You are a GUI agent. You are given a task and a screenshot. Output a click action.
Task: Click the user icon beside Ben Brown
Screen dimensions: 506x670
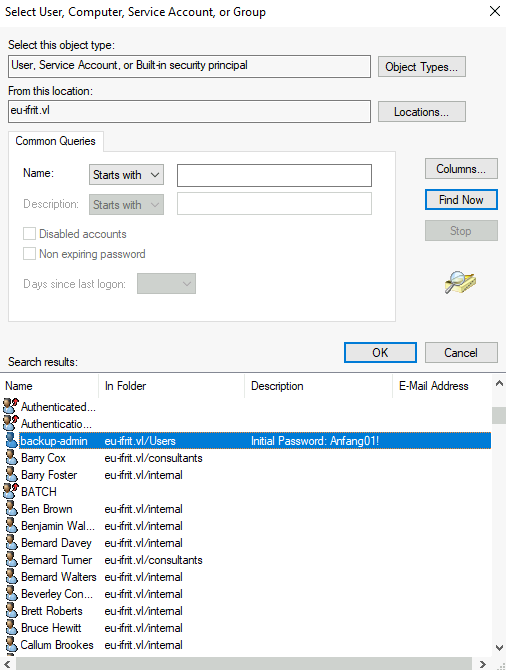(11, 508)
